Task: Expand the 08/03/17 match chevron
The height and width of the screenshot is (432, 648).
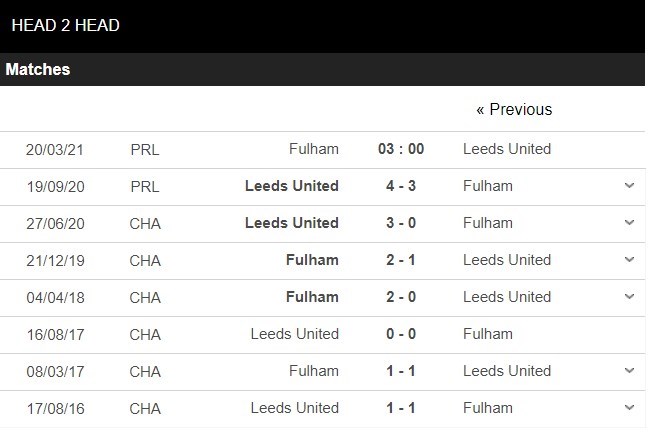Action: tap(629, 371)
